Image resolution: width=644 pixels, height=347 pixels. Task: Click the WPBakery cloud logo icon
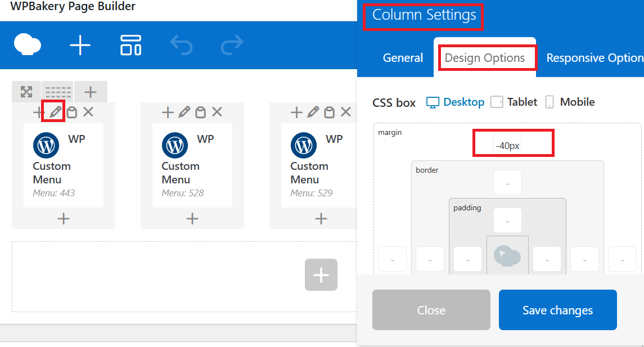pyautogui.click(x=28, y=44)
